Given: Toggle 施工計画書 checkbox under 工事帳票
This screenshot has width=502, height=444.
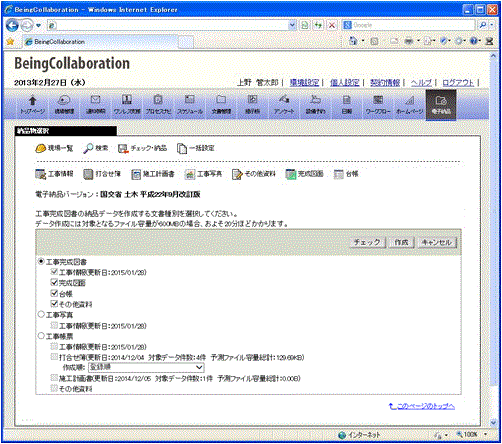Looking at the screenshot, I should (54, 378).
